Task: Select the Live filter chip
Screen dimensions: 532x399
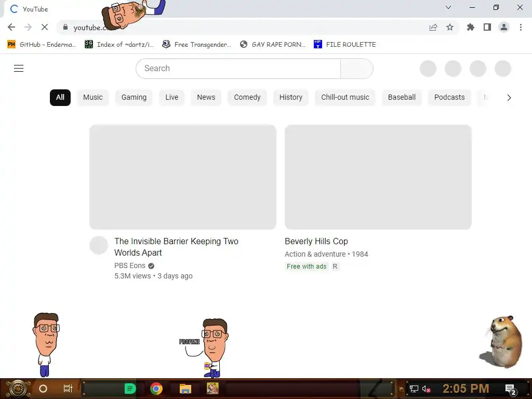Action: [x=171, y=97]
